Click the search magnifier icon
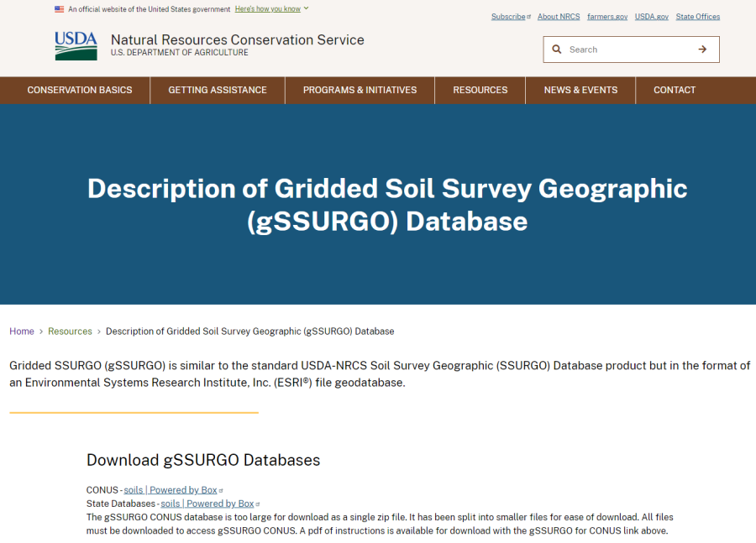 coord(556,50)
